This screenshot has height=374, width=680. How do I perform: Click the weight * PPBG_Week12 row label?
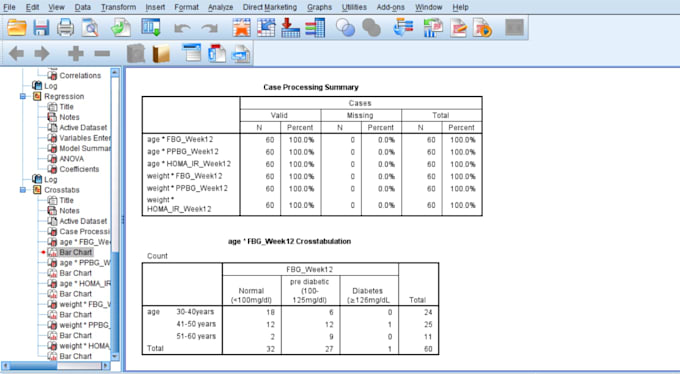pos(187,188)
